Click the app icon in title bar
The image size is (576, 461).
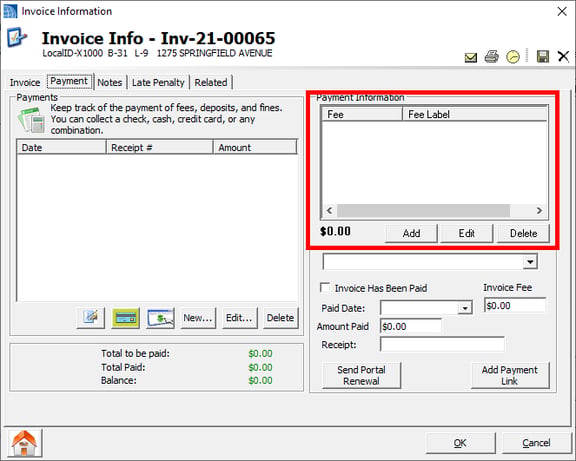[x=10, y=11]
